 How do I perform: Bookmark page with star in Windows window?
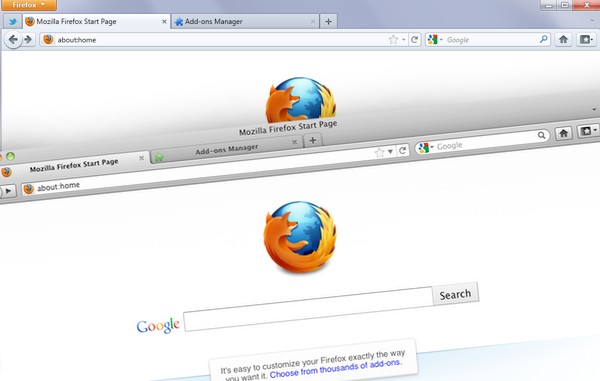[x=393, y=39]
